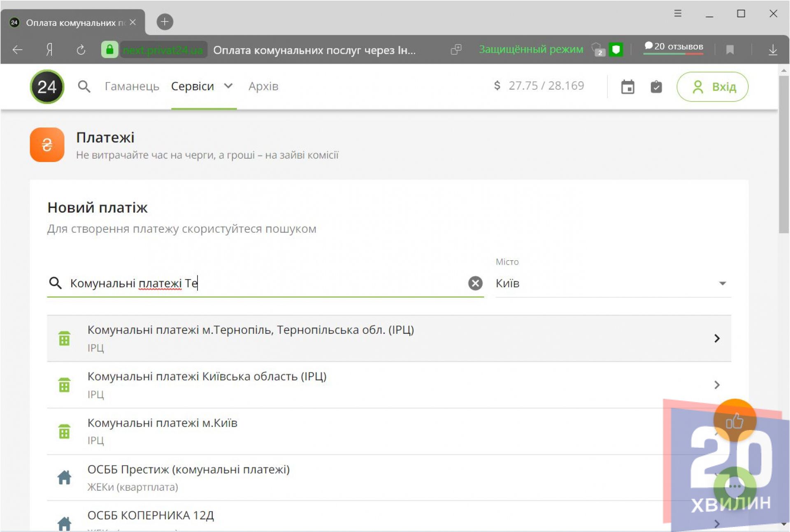The image size is (790, 532).
Task: Clear the payment search field
Action: 475,283
